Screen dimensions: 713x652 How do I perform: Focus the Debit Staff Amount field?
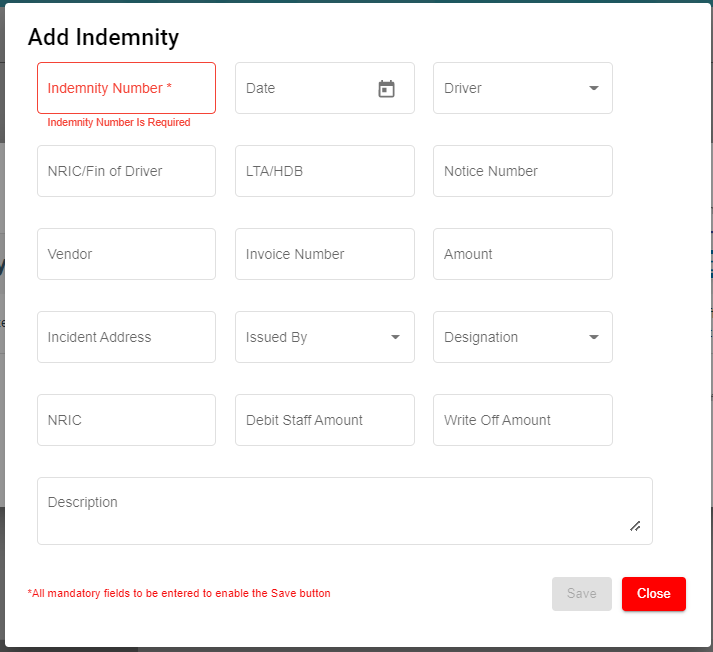click(324, 420)
